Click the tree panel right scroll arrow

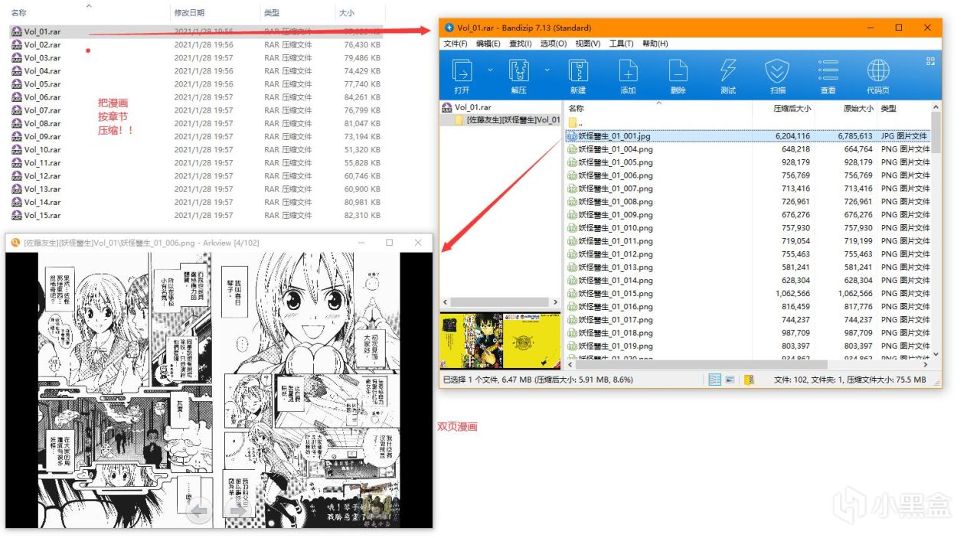pyautogui.click(x=556, y=302)
